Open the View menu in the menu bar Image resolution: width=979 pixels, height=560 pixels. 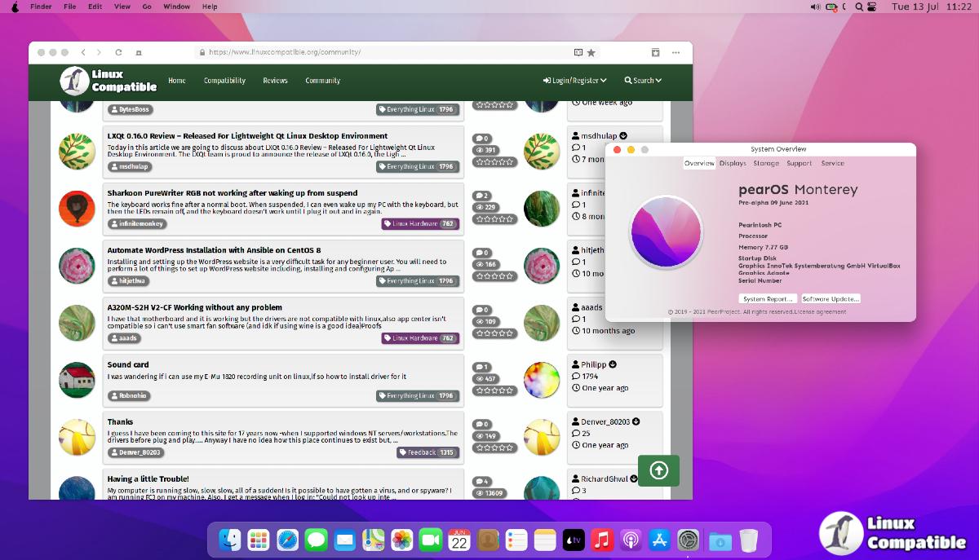(x=122, y=7)
